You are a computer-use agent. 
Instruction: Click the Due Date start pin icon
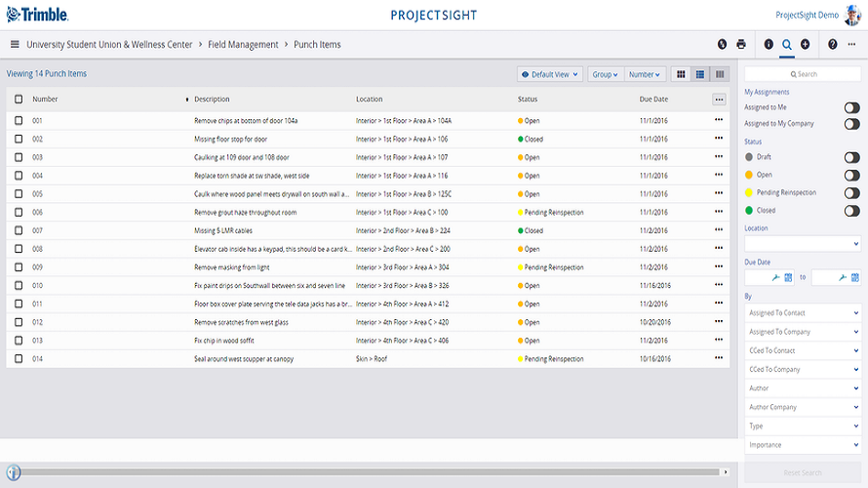[776, 277]
